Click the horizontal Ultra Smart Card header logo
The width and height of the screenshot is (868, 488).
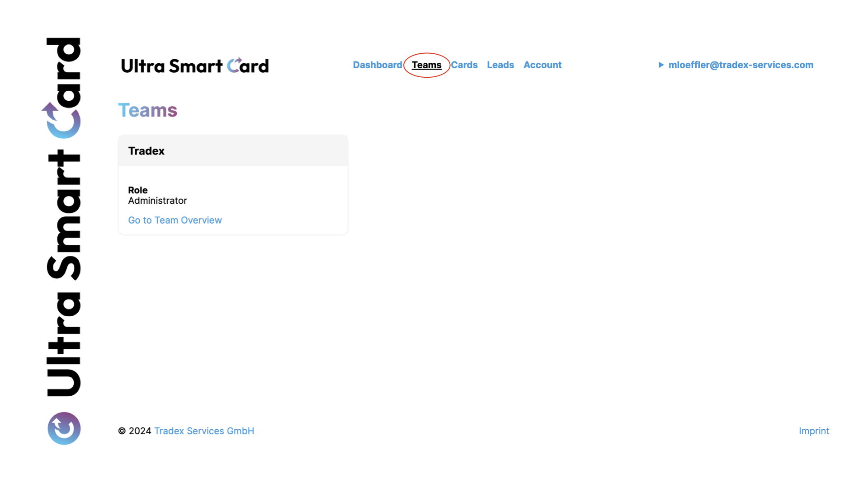[x=194, y=66]
